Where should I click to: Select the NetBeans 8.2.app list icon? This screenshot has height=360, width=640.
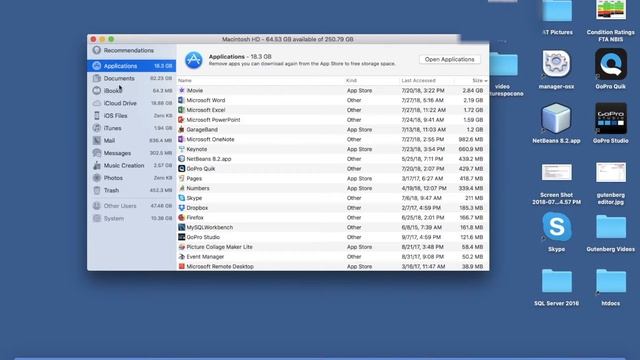pyautogui.click(x=182, y=159)
